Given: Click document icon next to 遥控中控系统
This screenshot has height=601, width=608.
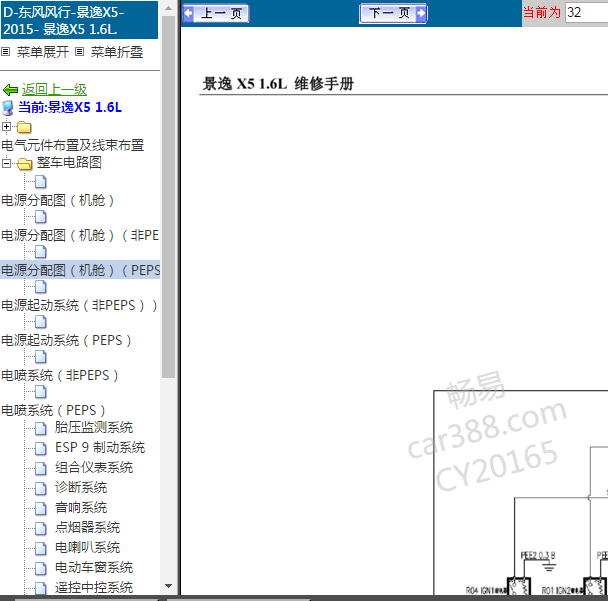Looking at the screenshot, I should pyautogui.click(x=41, y=589).
